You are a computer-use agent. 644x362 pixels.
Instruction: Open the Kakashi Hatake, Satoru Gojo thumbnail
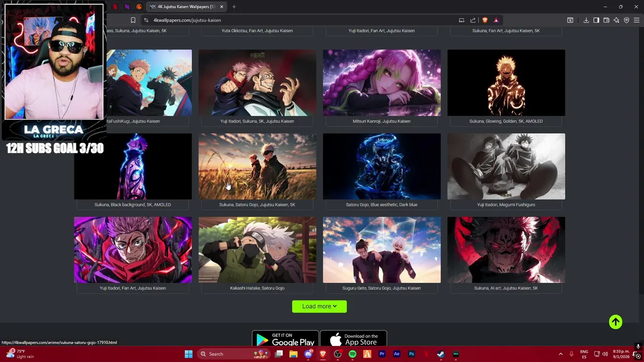(257, 250)
